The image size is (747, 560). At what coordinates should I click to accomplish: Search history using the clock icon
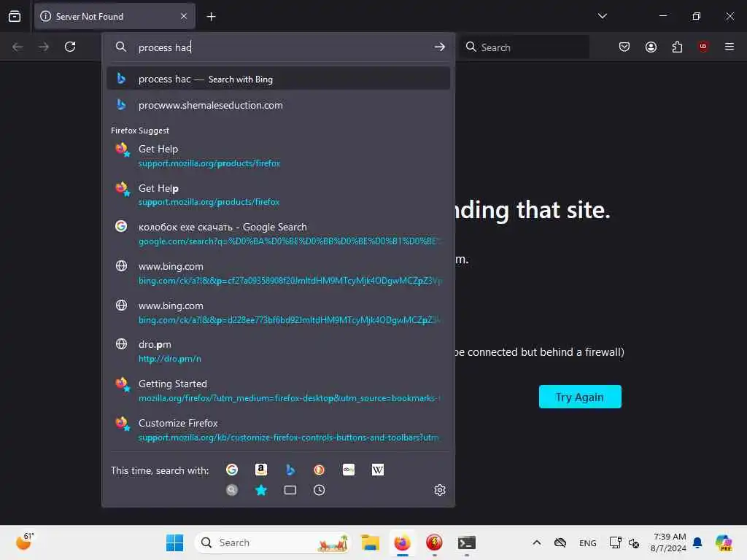tap(320, 490)
